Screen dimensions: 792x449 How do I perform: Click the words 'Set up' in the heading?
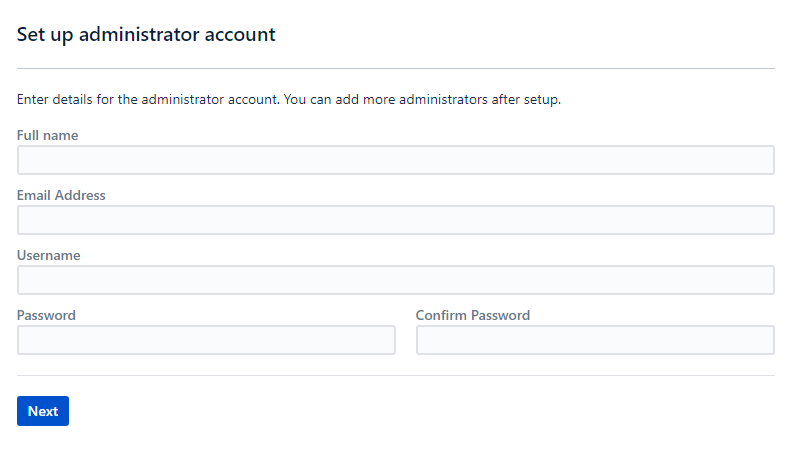pyautogui.click(x=45, y=34)
